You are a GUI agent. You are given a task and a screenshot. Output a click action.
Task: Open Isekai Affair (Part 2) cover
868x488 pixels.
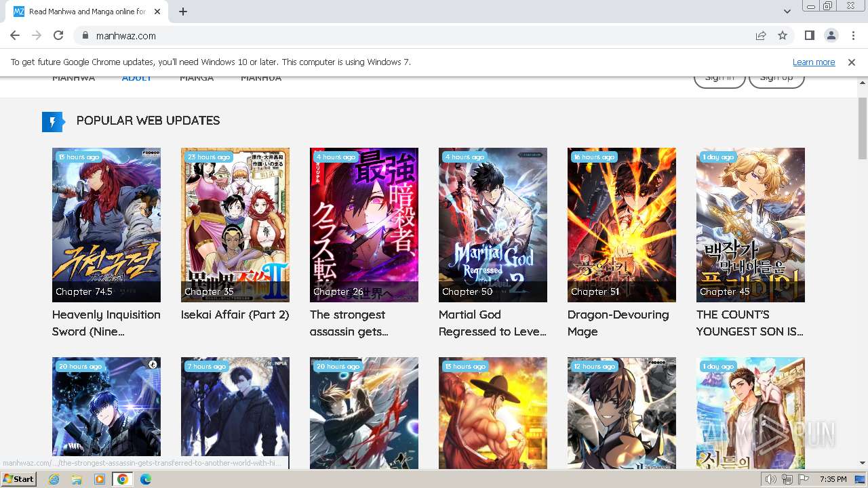tap(235, 225)
